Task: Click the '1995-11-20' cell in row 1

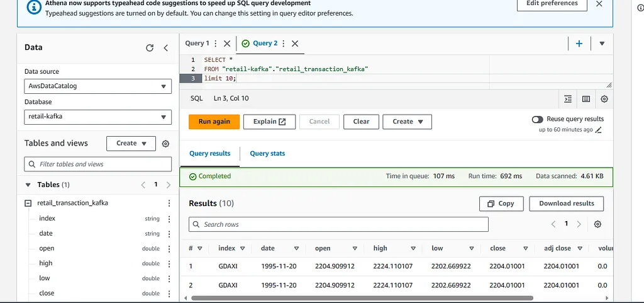Action: (x=279, y=266)
